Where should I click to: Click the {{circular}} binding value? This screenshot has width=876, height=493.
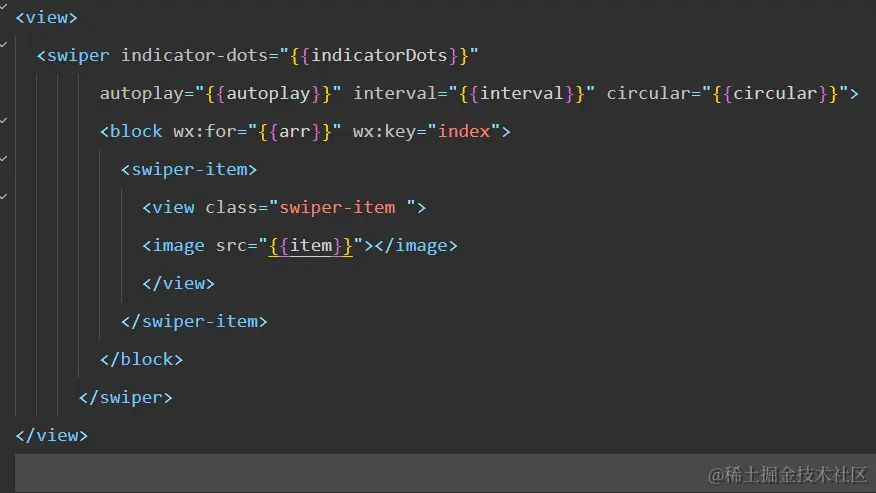(775, 93)
